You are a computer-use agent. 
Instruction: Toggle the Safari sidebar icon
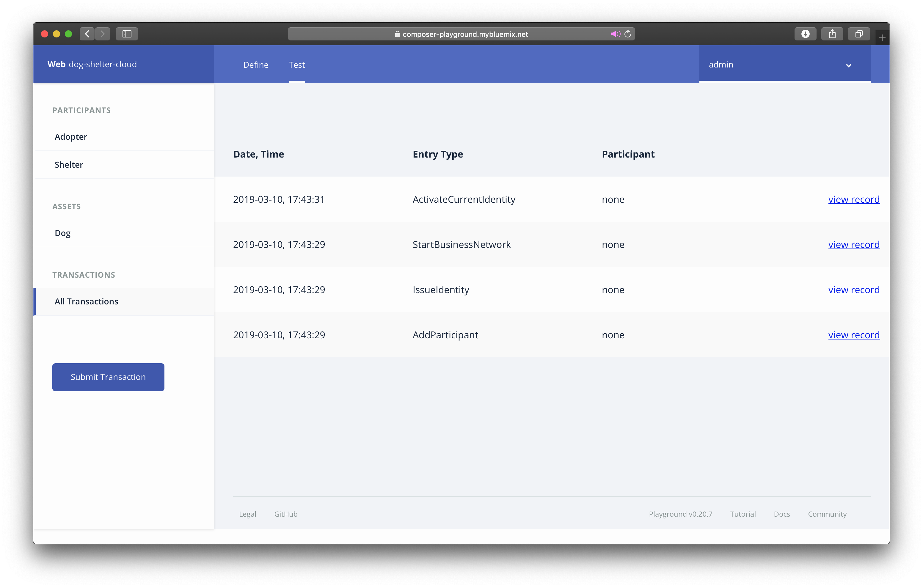click(127, 34)
